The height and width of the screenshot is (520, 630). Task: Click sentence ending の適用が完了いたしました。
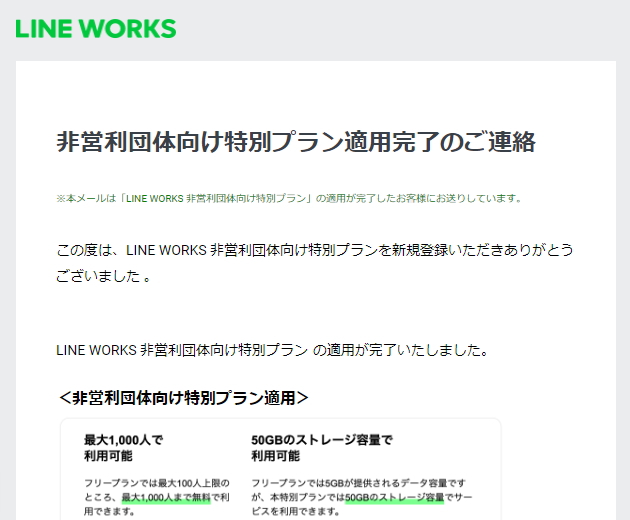272,350
